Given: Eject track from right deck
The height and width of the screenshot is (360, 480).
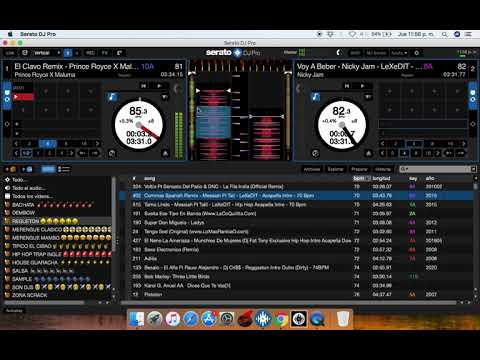Looking at the screenshot, I should click(x=368, y=153).
